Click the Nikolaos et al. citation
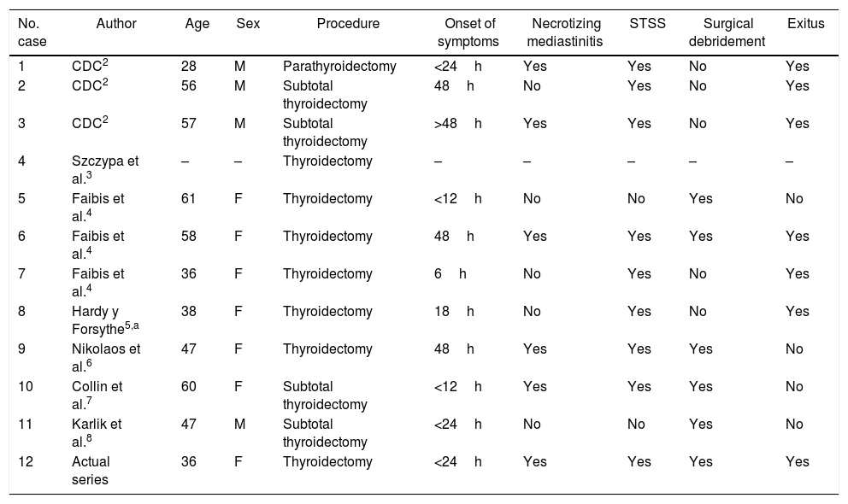This screenshot has height=504, width=848. tap(106, 356)
